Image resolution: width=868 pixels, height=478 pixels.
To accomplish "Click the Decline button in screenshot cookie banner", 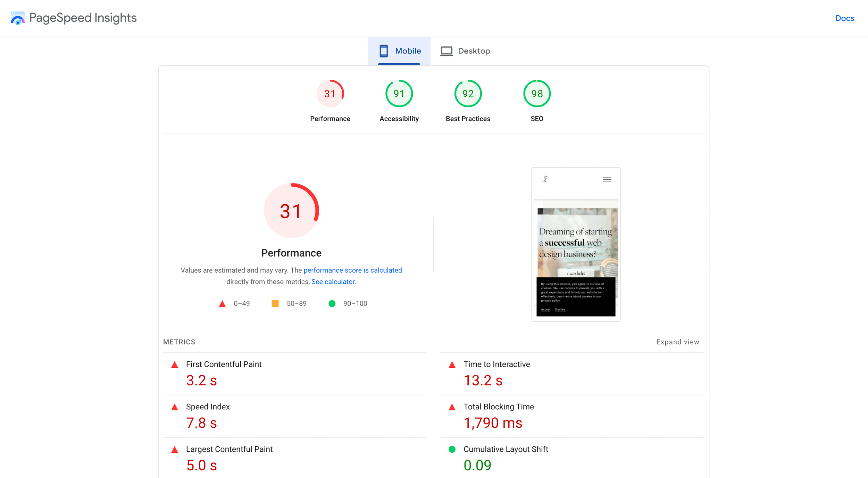I will [x=560, y=309].
